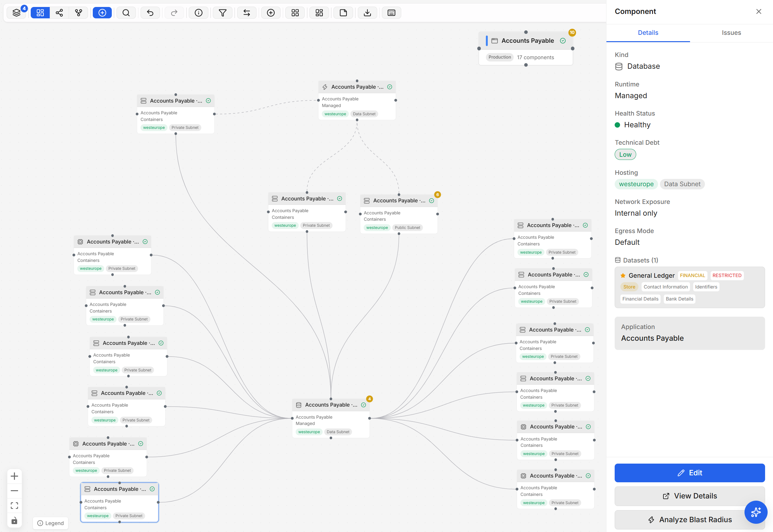Toggle the canvas lock icon

(x=14, y=521)
